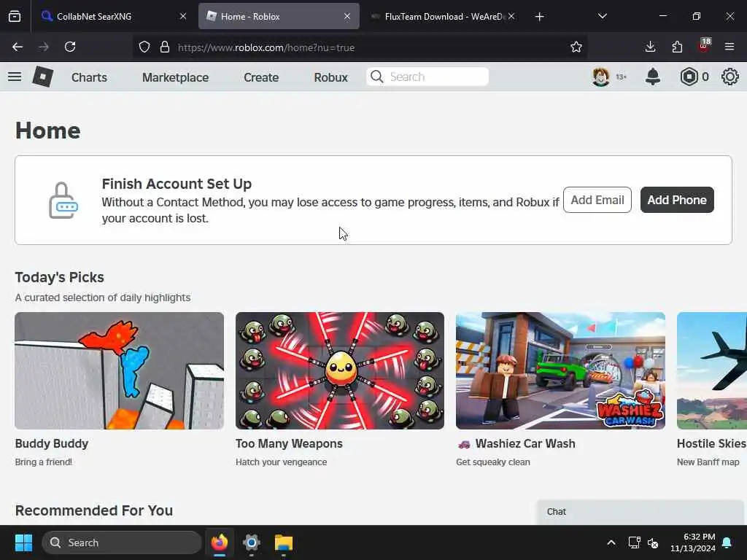
Task: Click the 'Hatch your vengeance' subtitle
Action: [x=281, y=462]
